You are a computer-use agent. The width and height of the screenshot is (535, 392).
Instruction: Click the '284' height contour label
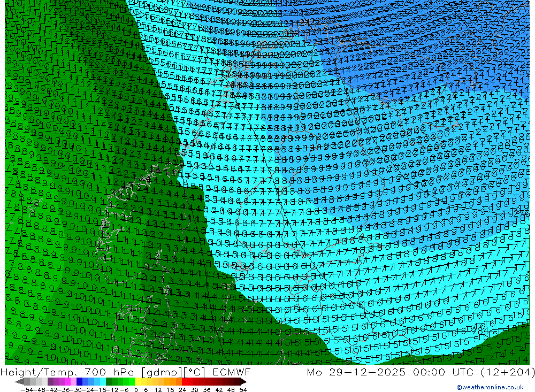480,330
